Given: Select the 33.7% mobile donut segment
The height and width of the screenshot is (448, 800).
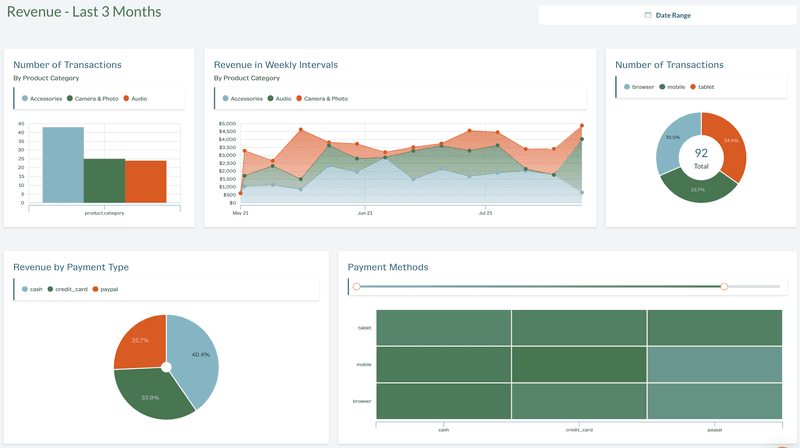Looking at the screenshot, I should tap(698, 190).
